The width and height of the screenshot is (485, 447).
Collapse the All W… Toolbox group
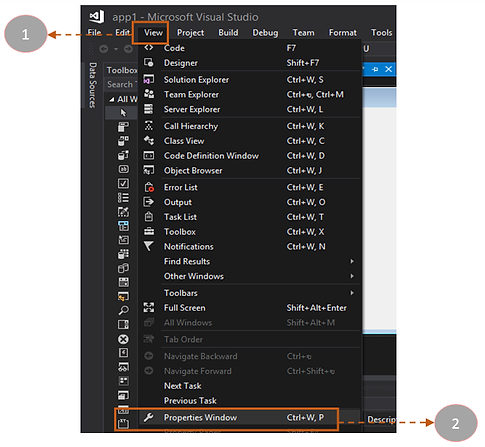click(x=112, y=99)
